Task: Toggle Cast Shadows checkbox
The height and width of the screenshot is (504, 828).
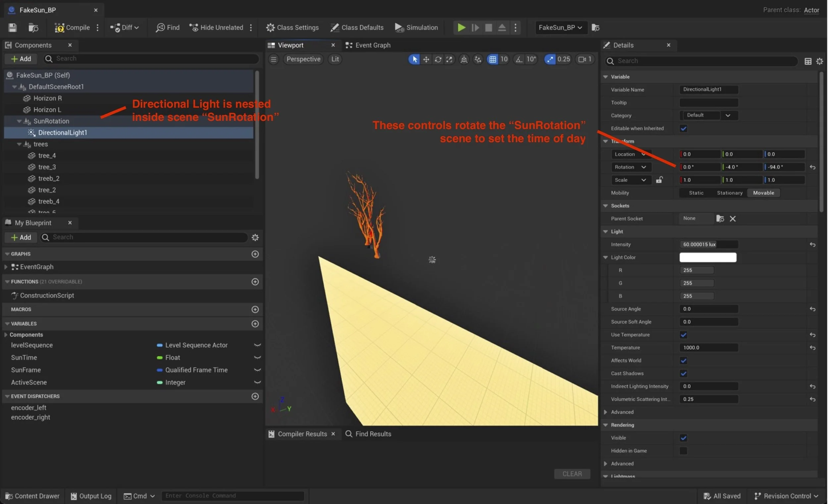Action: tap(683, 373)
